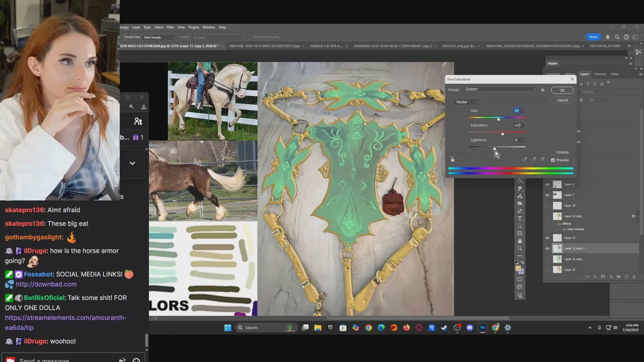Screen dimensions: 644x362
Task: Click the Link layers icon
Action: 587,277
